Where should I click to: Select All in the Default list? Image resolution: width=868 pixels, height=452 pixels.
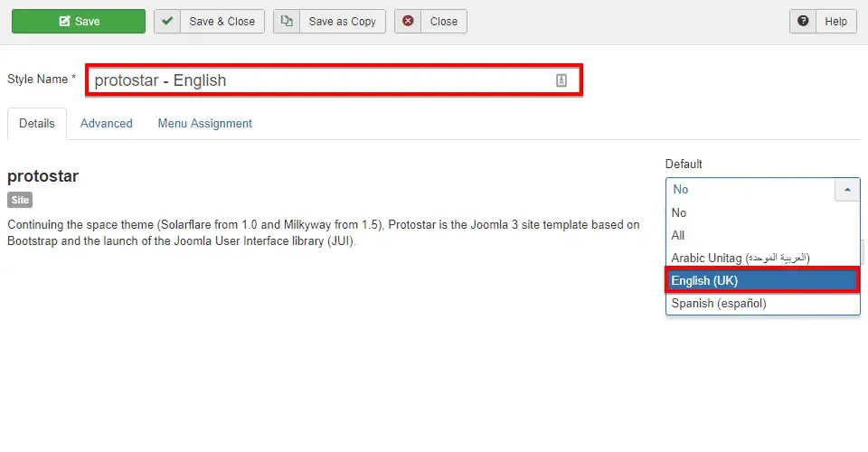(x=763, y=235)
